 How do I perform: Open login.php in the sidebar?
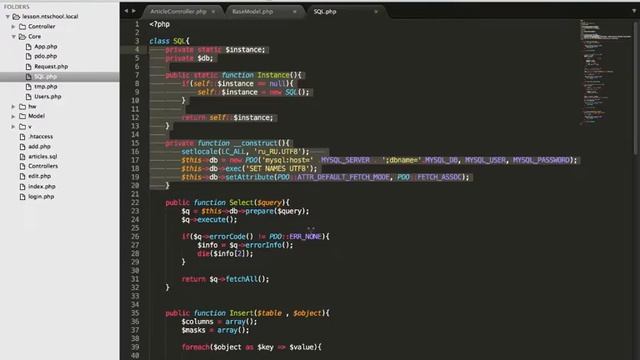(x=41, y=197)
